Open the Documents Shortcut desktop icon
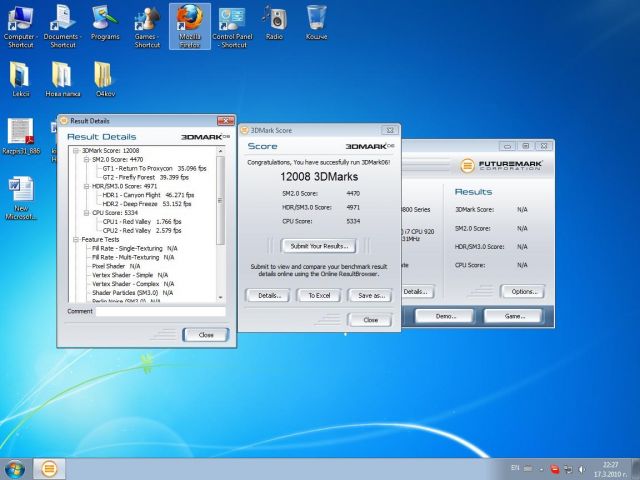 (62, 25)
